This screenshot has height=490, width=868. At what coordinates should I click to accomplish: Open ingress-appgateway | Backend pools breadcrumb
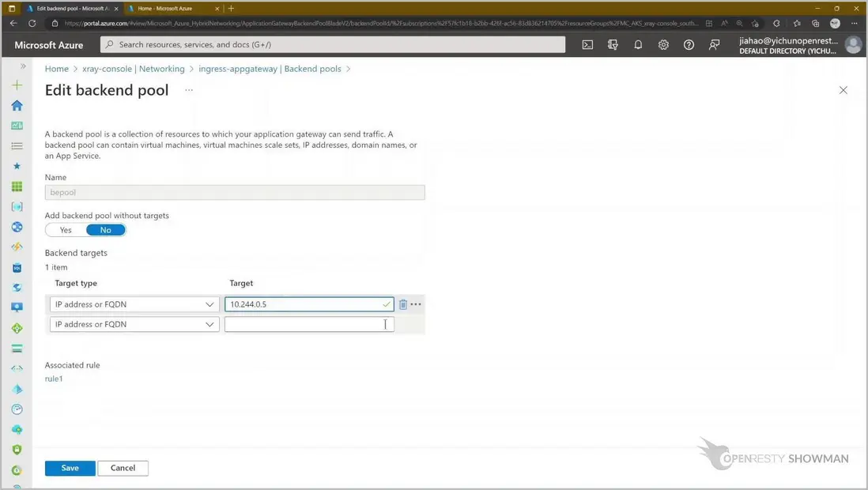pyautogui.click(x=270, y=69)
